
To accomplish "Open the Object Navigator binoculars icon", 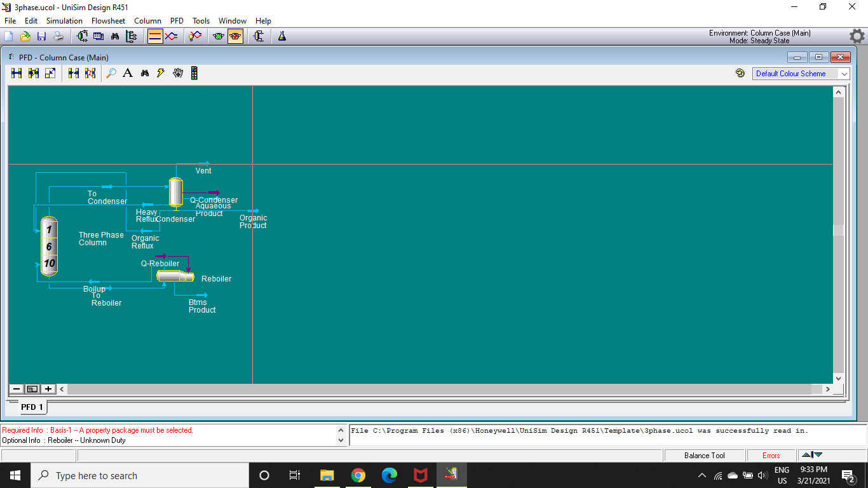I will click(x=115, y=36).
